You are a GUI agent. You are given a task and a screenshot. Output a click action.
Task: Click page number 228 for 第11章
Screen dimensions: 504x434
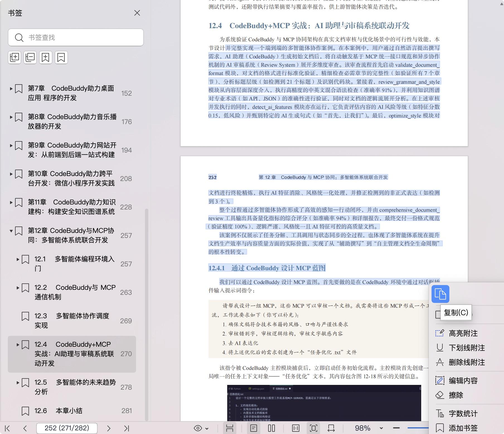point(126,207)
